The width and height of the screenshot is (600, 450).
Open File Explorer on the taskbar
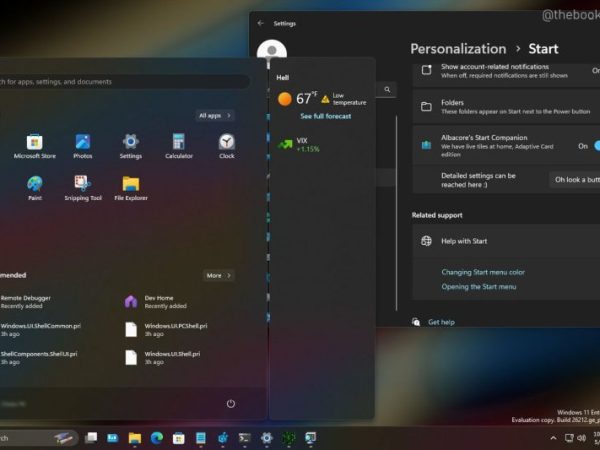pyautogui.click(x=135, y=438)
